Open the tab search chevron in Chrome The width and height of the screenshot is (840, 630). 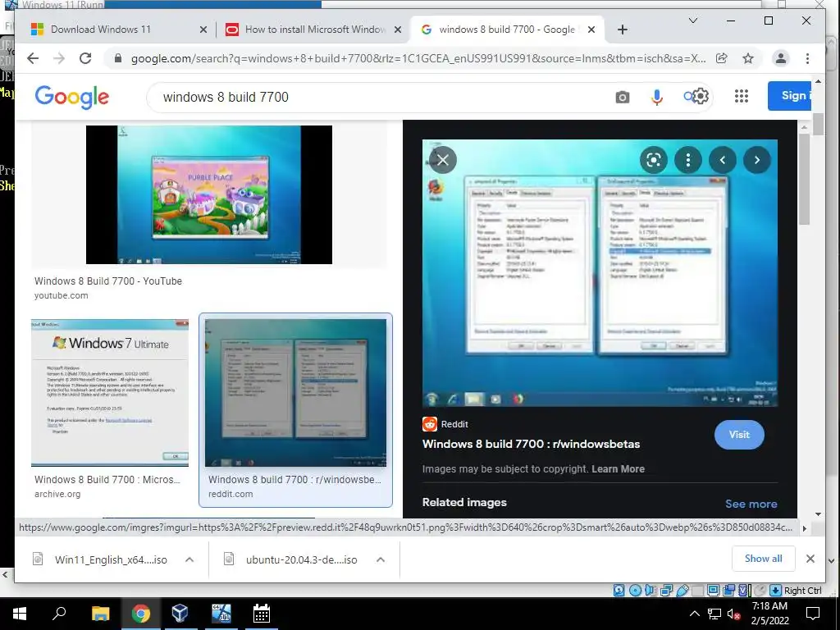click(x=692, y=21)
